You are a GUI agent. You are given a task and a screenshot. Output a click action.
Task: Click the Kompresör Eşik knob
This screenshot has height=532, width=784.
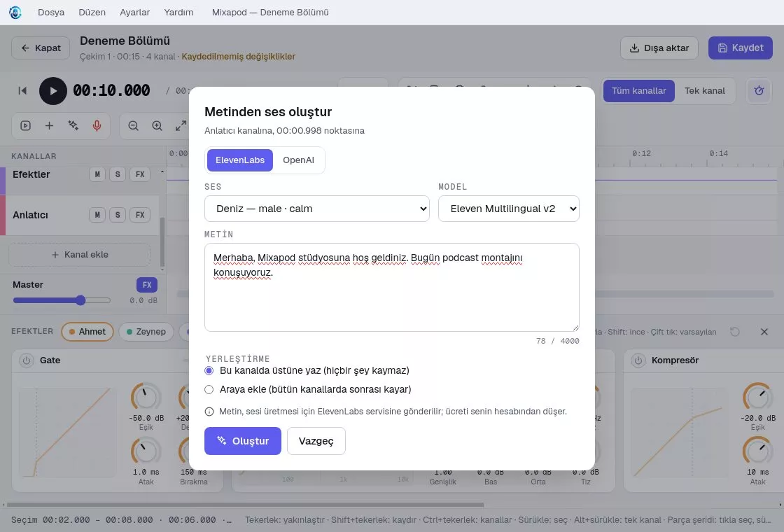758,398
